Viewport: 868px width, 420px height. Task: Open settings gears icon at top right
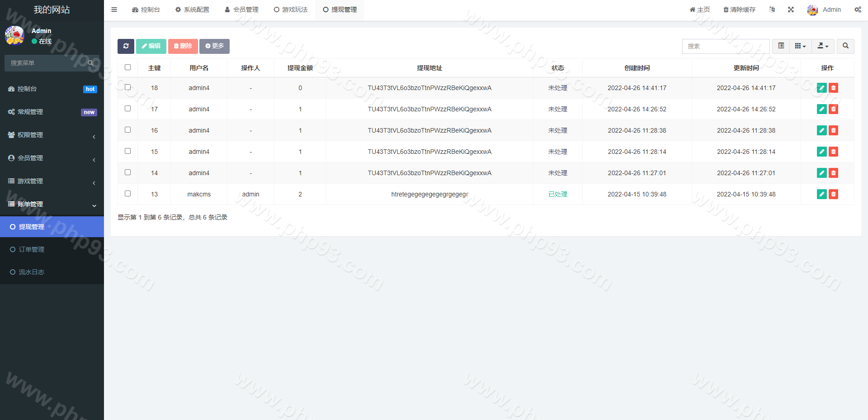(x=858, y=10)
